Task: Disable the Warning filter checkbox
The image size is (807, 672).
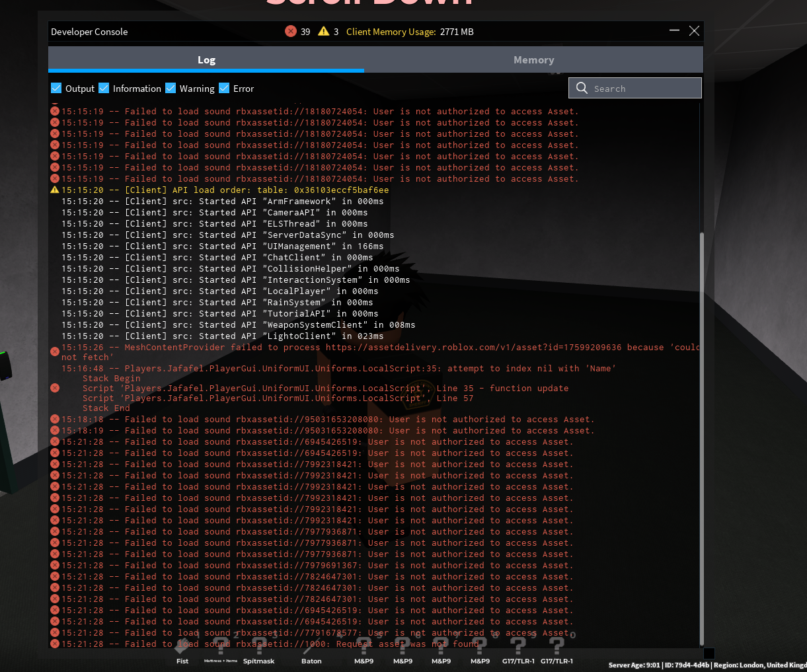Action: click(x=171, y=88)
